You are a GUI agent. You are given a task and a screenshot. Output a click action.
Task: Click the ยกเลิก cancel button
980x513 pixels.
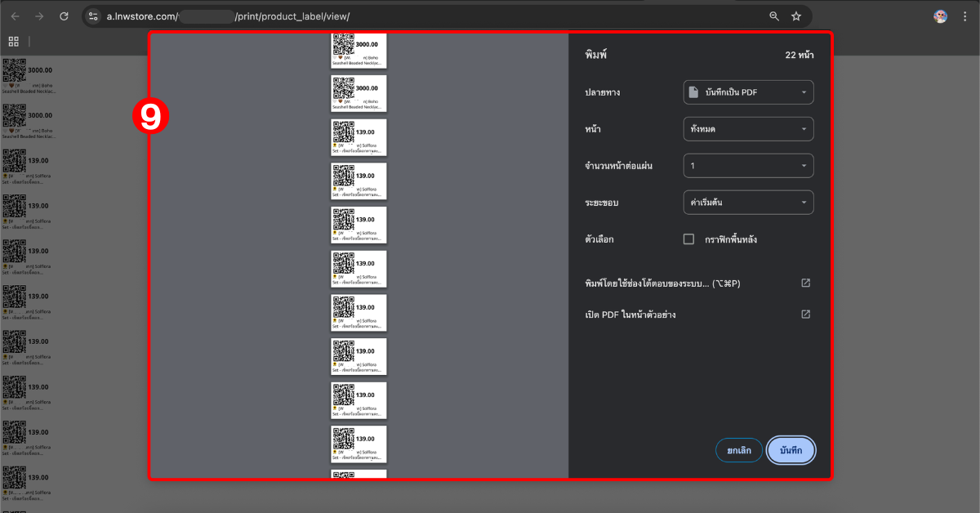(x=739, y=450)
